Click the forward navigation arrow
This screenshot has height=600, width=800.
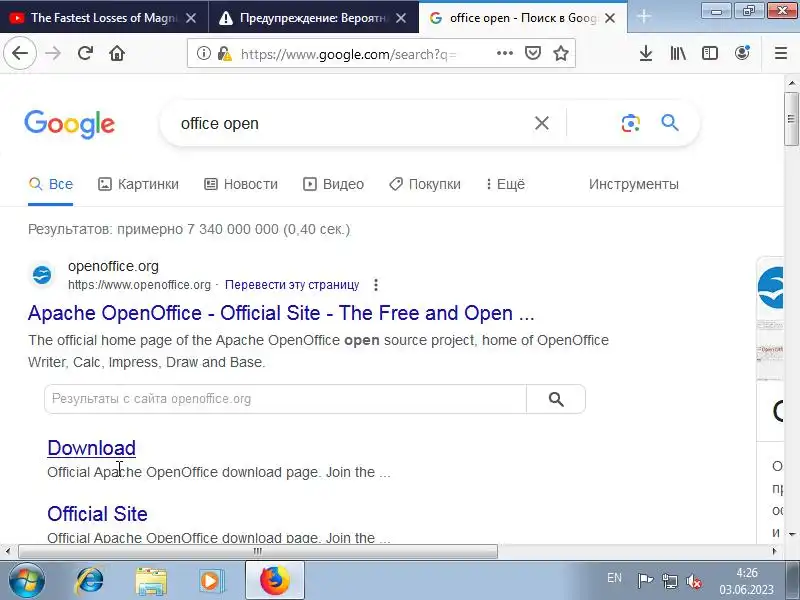point(53,53)
